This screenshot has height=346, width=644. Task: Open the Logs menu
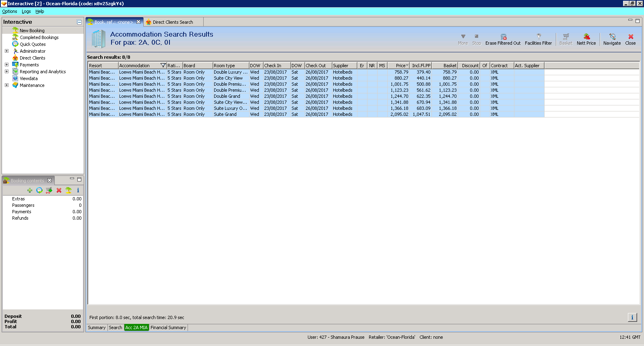[x=26, y=11]
